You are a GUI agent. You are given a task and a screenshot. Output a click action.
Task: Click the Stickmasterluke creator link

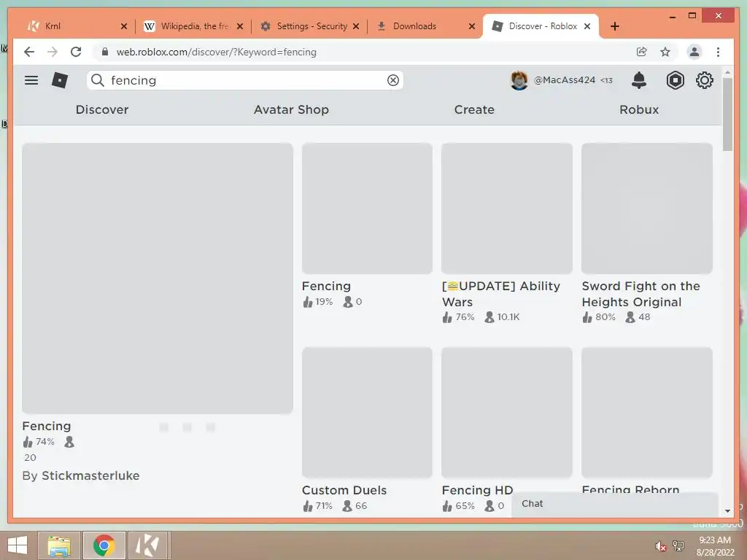90,475
